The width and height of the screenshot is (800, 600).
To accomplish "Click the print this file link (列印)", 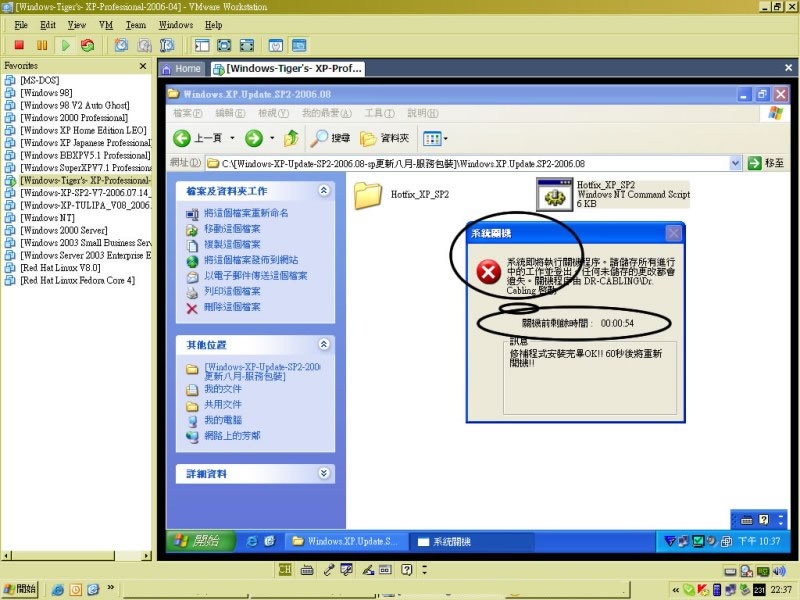I will pos(232,291).
